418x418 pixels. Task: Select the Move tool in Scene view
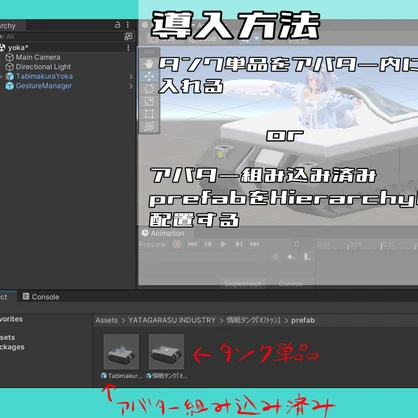coord(149,76)
